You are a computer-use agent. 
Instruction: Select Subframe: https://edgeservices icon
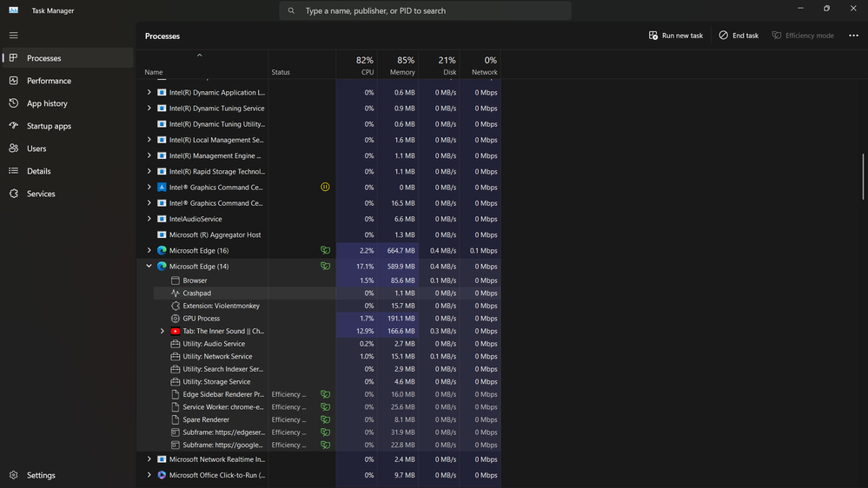pyautogui.click(x=175, y=432)
